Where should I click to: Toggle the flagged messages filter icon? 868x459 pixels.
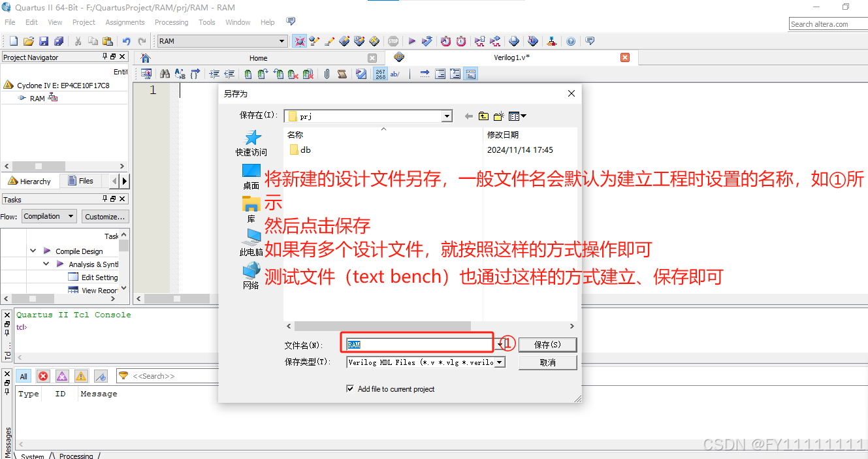(x=101, y=376)
